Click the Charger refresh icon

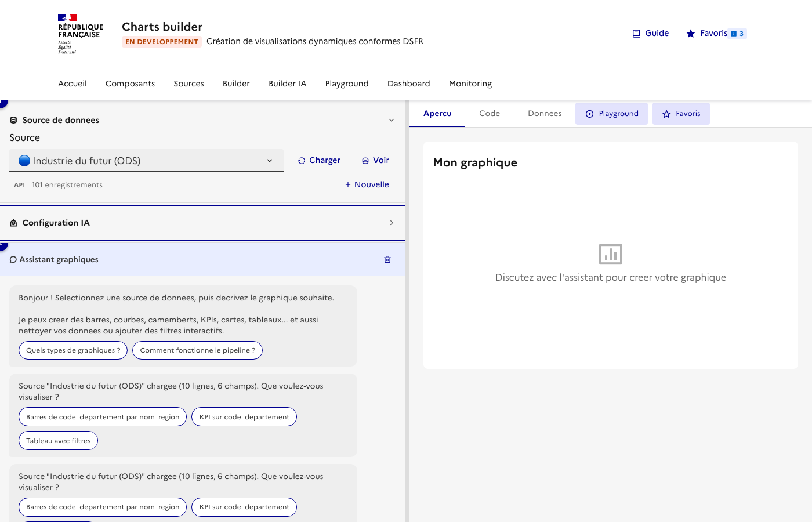pyautogui.click(x=302, y=160)
